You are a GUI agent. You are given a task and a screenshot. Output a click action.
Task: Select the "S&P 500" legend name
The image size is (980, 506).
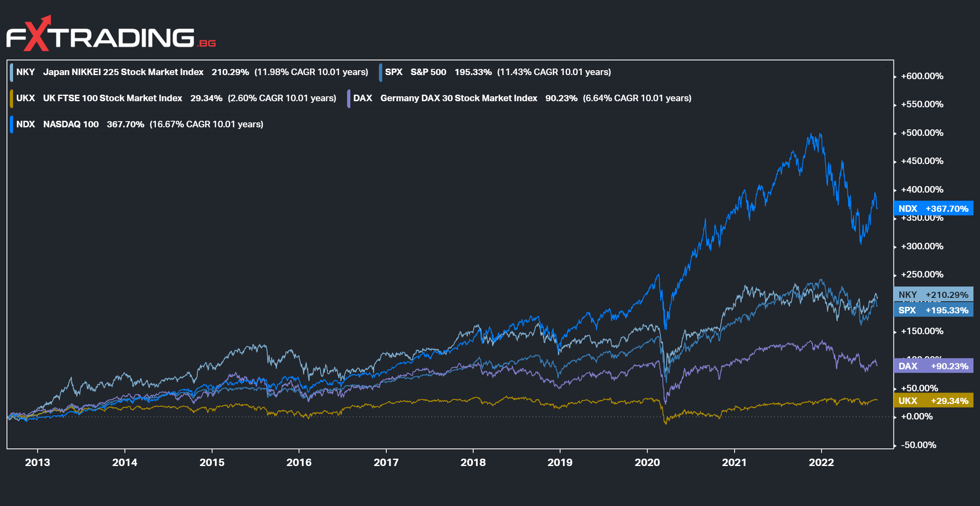point(428,72)
